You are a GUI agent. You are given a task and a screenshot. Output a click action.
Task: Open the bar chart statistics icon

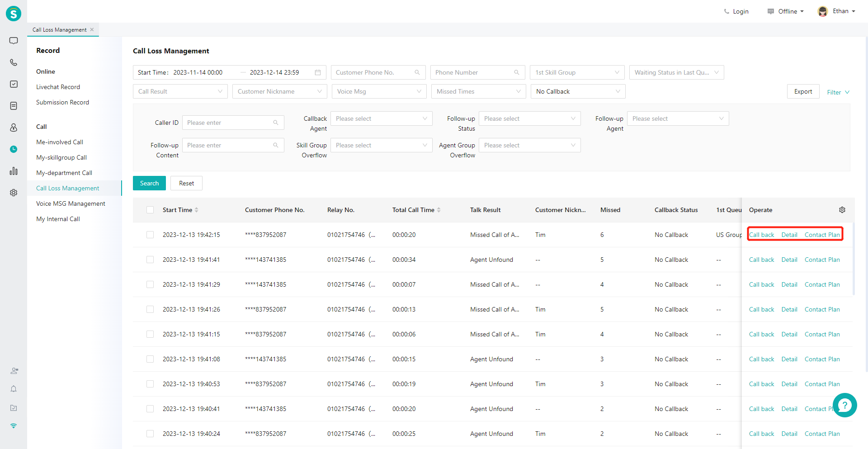(x=14, y=171)
